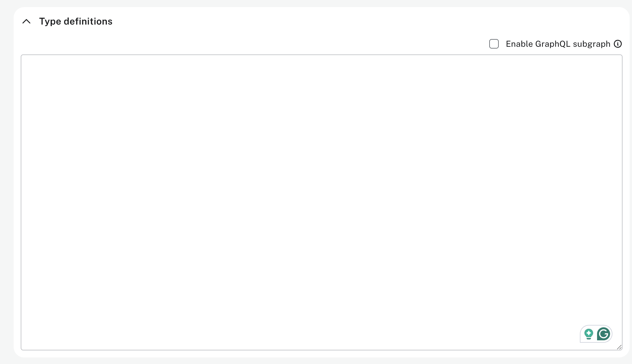Click the diagonal grip in text area corner
Viewport: 632px width, 364px height.
tap(619, 347)
